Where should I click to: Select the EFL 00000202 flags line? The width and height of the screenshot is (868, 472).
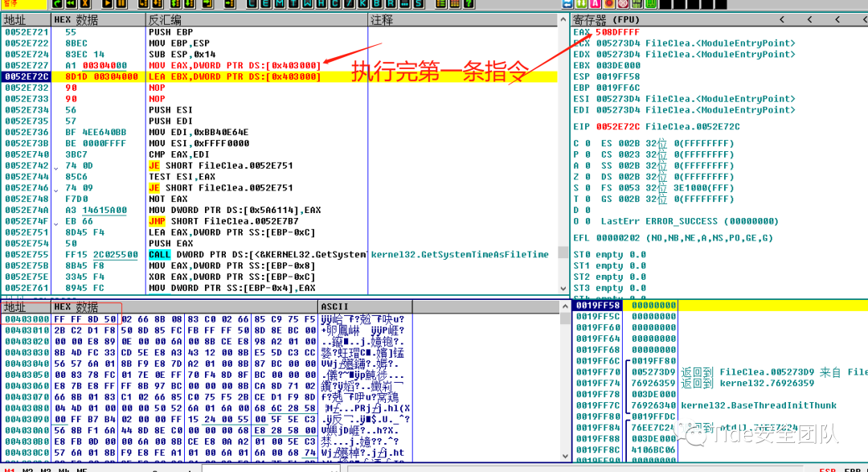click(x=674, y=238)
